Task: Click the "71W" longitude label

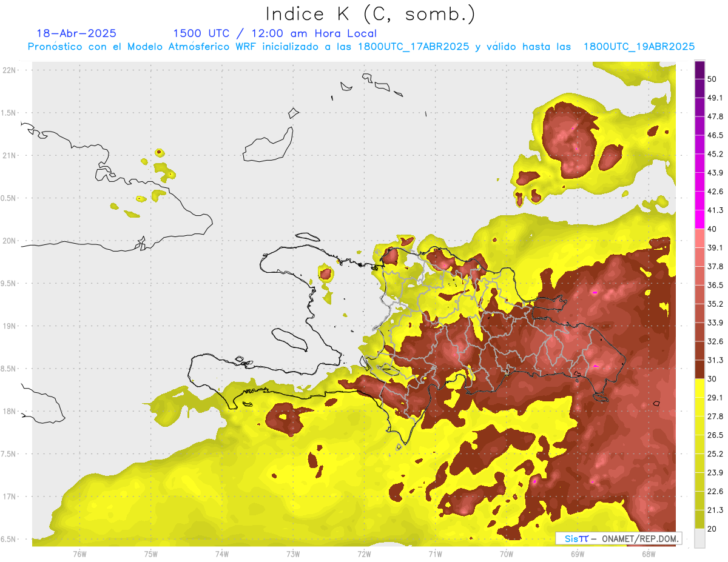Action: pyautogui.click(x=435, y=554)
